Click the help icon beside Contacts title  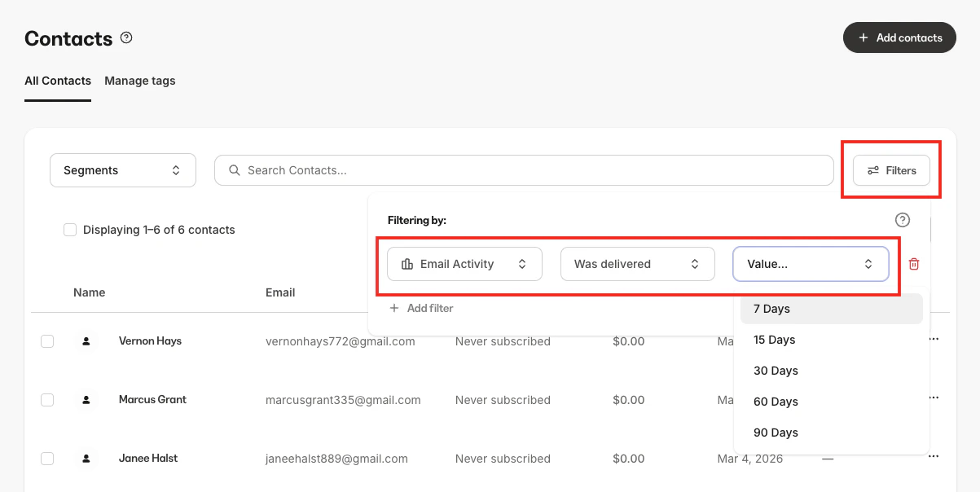tap(126, 37)
